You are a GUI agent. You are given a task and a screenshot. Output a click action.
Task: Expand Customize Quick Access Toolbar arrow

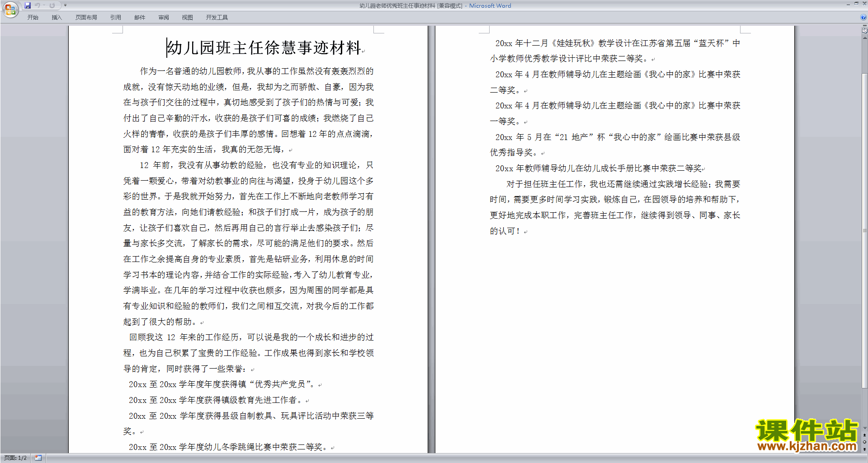[x=65, y=5]
